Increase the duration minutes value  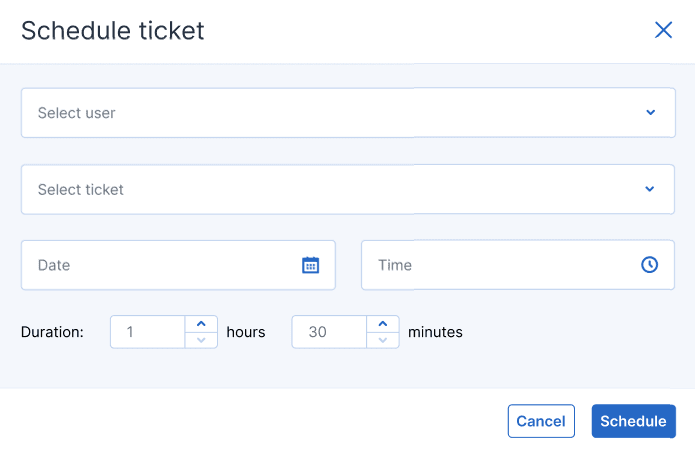[x=383, y=324]
